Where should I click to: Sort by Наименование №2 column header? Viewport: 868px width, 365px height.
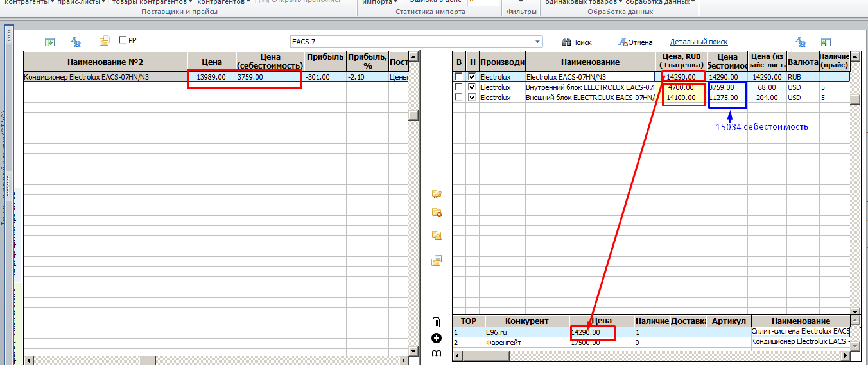click(105, 62)
